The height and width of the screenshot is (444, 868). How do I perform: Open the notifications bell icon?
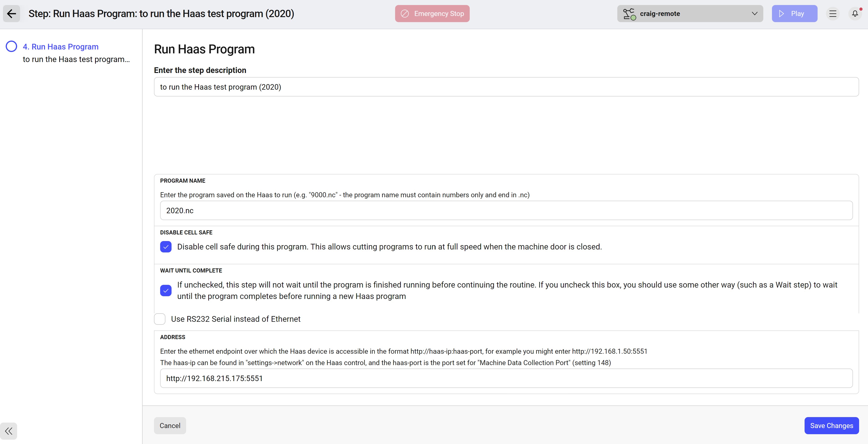[855, 13]
